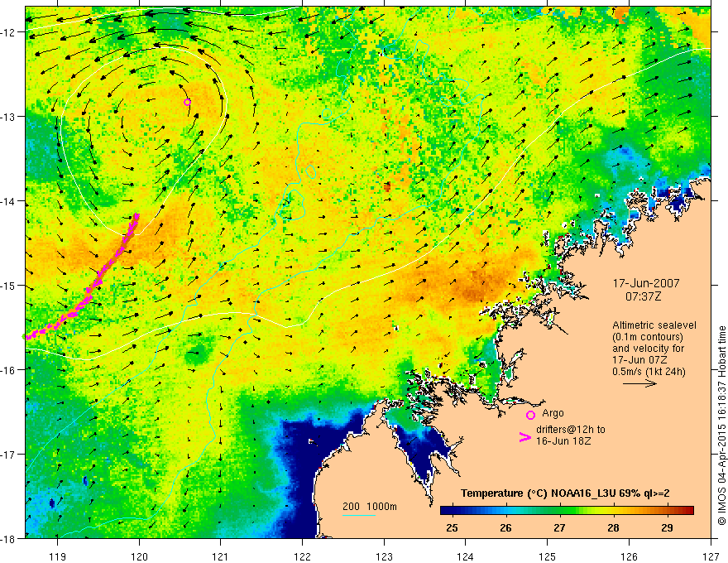Click the latitude axis label -15
The width and height of the screenshot is (728, 563).
tap(9, 285)
